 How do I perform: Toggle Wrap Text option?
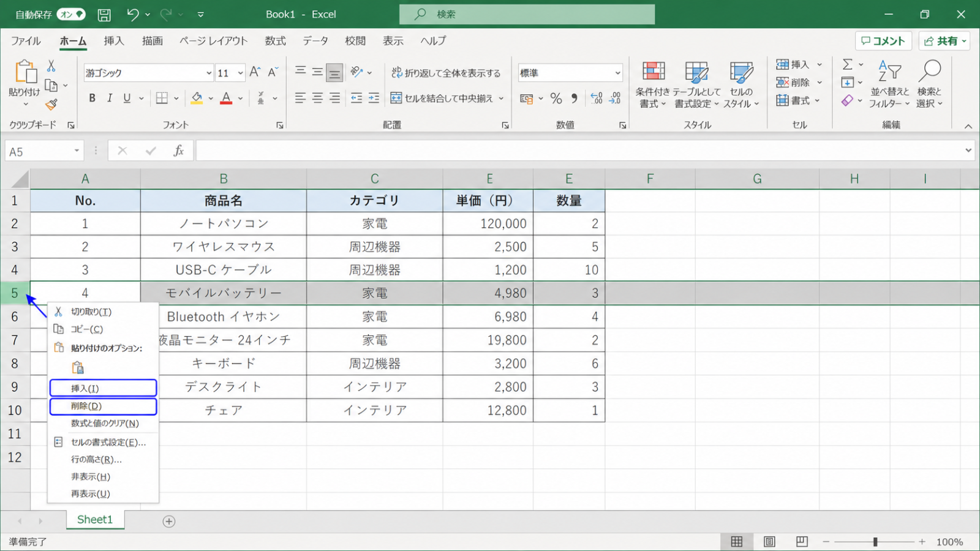pyautogui.click(x=446, y=72)
